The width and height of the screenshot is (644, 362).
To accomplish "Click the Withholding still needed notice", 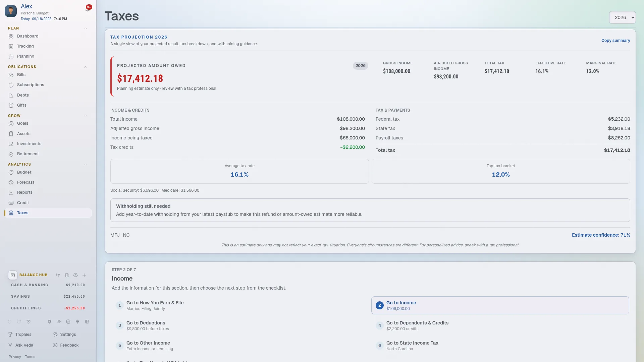I will coord(370,210).
